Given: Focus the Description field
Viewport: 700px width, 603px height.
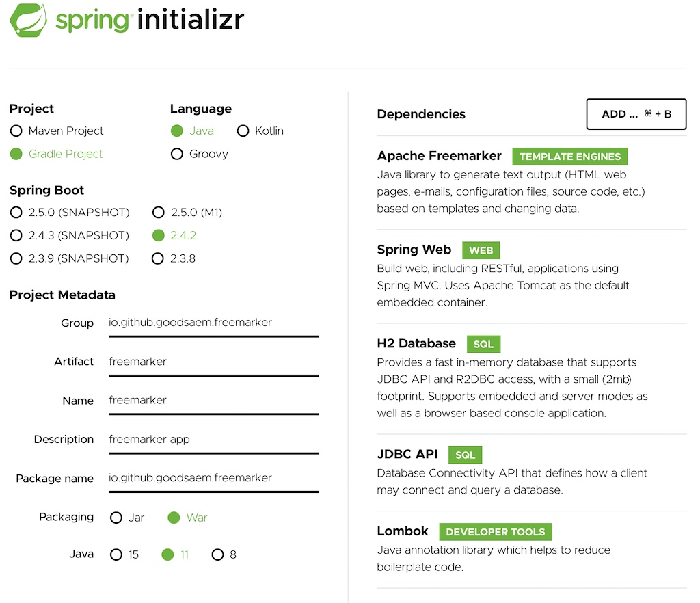Looking at the screenshot, I should pyautogui.click(x=214, y=440).
